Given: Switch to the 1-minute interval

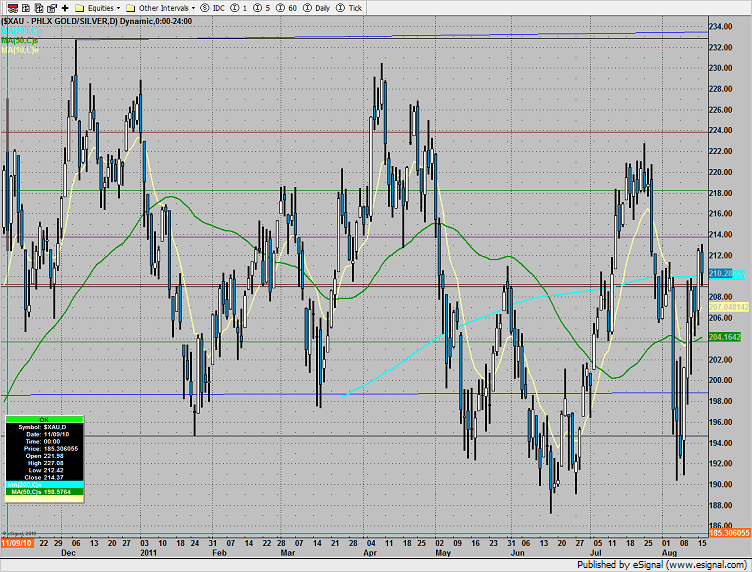Looking at the screenshot, I should [239, 8].
